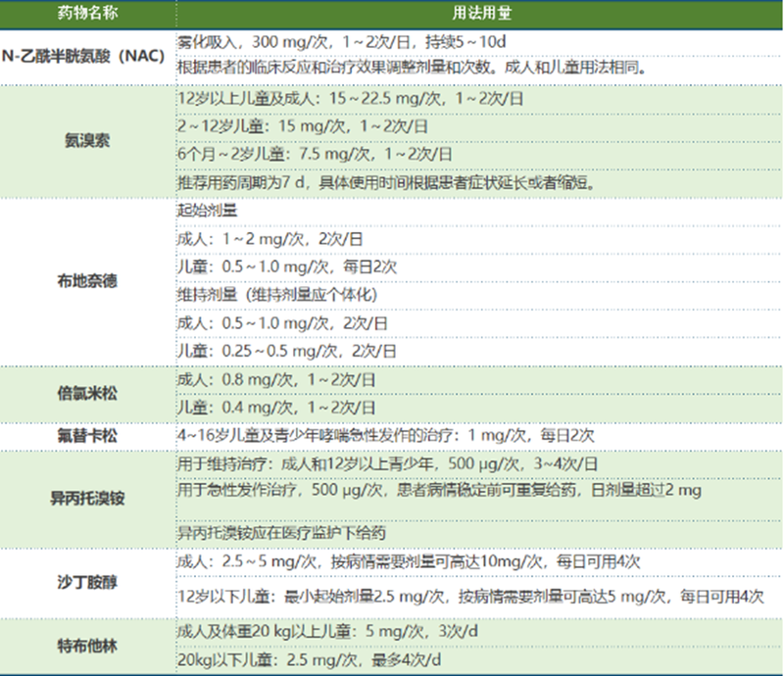Select the 氨溴索 drug name cell

[x=86, y=140]
